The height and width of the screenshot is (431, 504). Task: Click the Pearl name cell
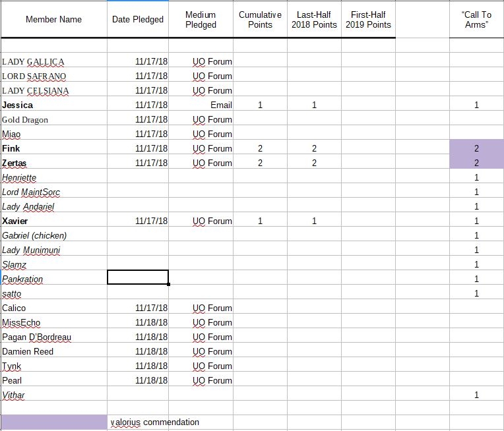pyautogui.click(x=53, y=379)
